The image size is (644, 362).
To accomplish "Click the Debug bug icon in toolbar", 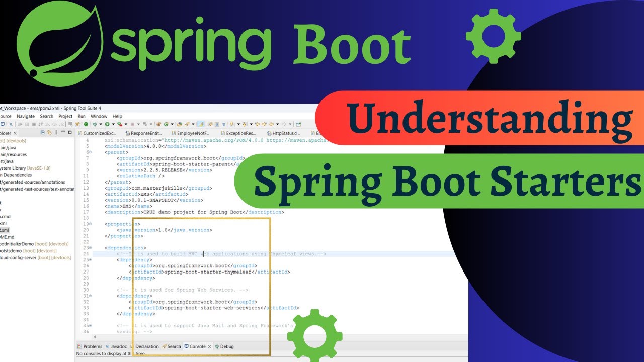I will [95, 124].
